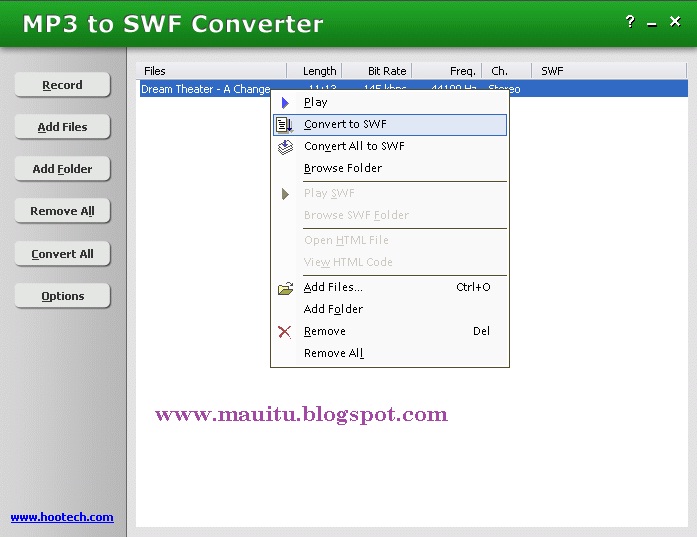Screen dimensions: 697x537
Task: Select Add Files... in the context menu
Action: click(389, 287)
